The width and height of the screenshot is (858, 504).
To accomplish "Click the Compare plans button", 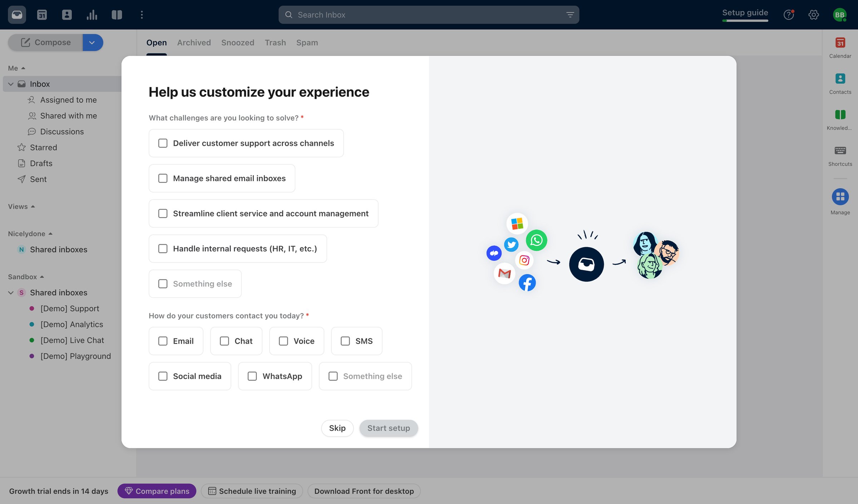I will click(157, 491).
